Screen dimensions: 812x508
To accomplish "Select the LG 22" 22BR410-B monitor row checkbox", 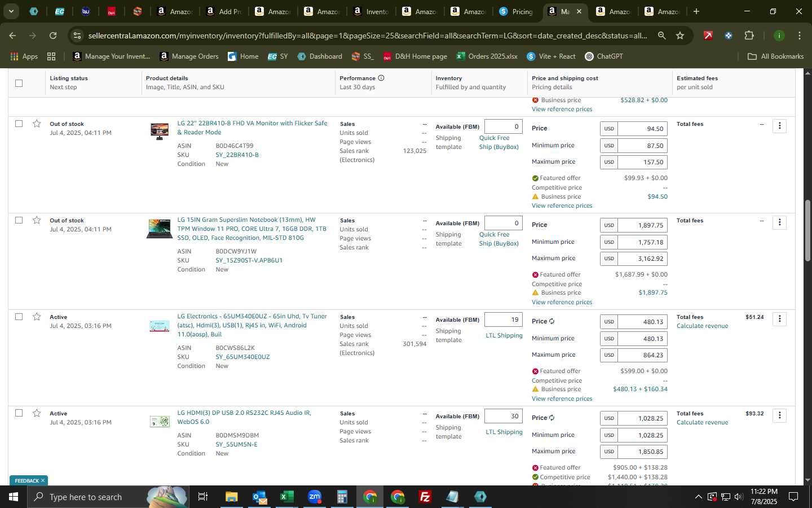I will click(x=19, y=124).
